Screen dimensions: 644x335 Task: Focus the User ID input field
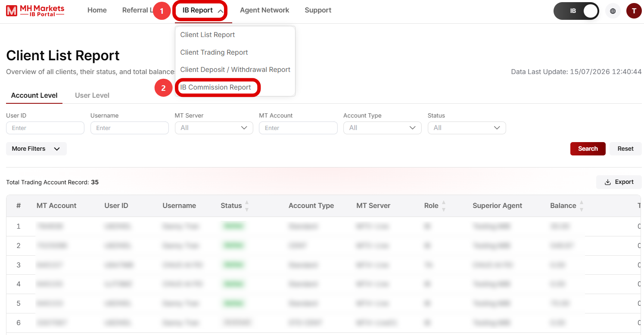(x=45, y=128)
